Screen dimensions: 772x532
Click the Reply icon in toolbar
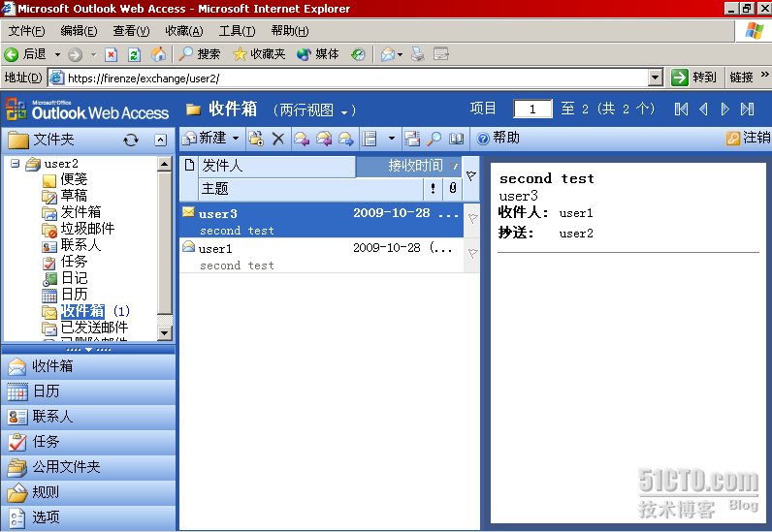[x=302, y=139]
